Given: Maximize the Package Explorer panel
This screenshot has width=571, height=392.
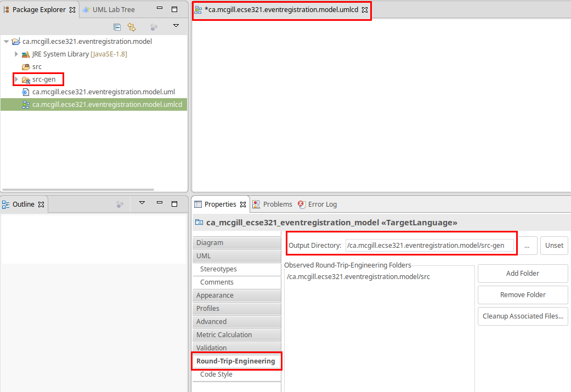Looking at the screenshot, I should coord(174,9).
